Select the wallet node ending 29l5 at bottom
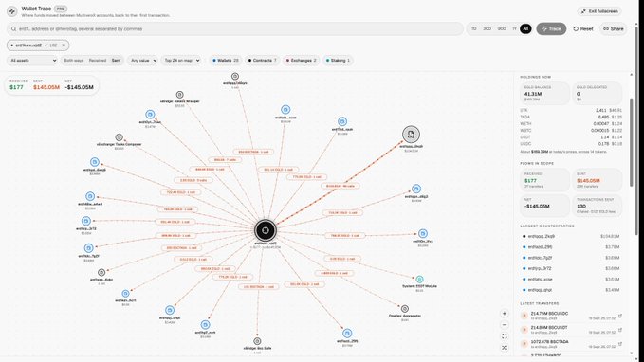This screenshot has height=362, width=644. (347, 334)
